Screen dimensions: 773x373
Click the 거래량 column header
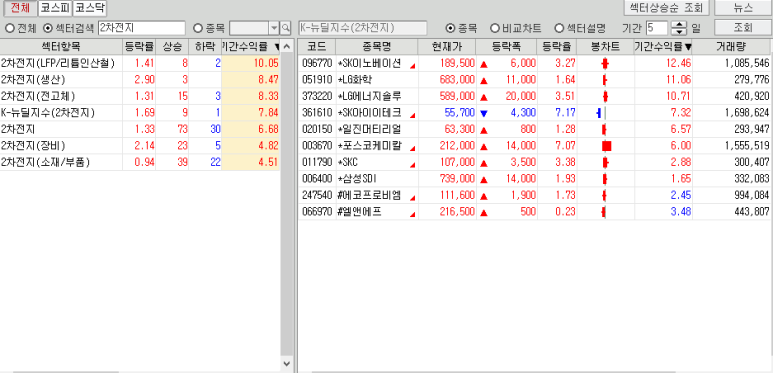(x=731, y=47)
